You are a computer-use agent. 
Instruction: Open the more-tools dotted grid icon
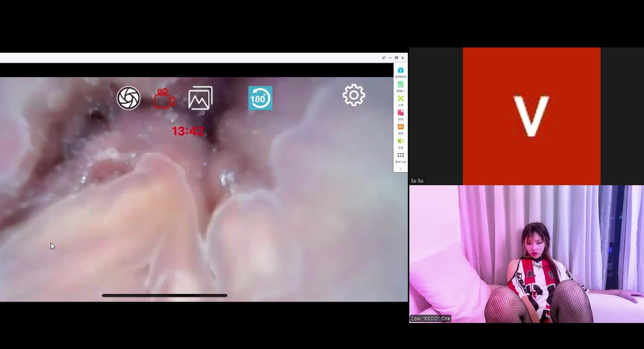[x=401, y=155]
